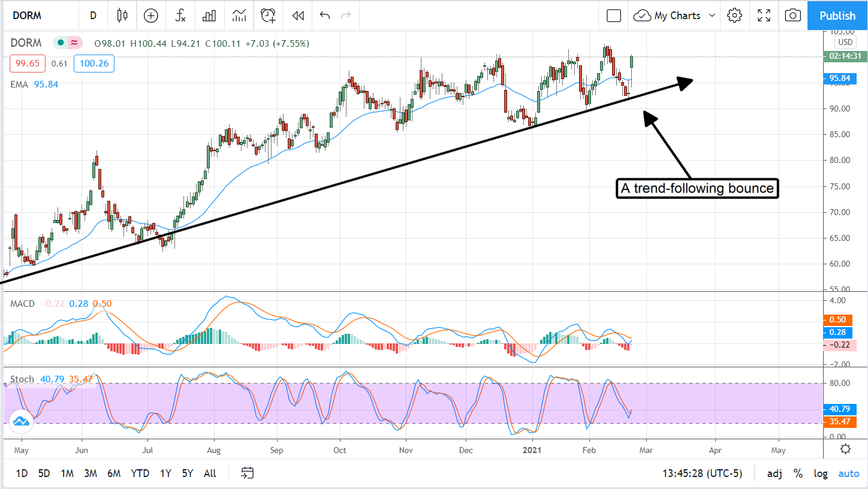Click the Stoch 40.79 blue axis label
This screenshot has height=489, width=868.
click(x=839, y=409)
